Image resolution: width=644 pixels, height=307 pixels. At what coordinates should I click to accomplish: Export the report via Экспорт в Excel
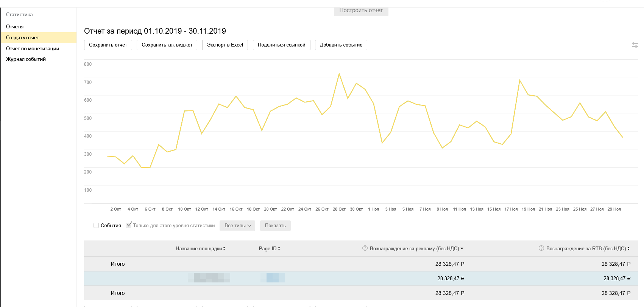225,45
